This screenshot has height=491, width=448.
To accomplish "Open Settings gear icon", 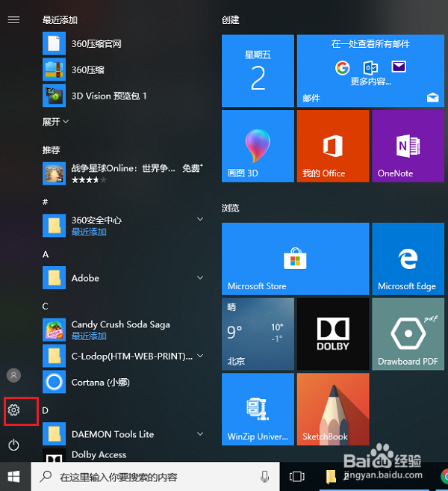I will 13,410.
